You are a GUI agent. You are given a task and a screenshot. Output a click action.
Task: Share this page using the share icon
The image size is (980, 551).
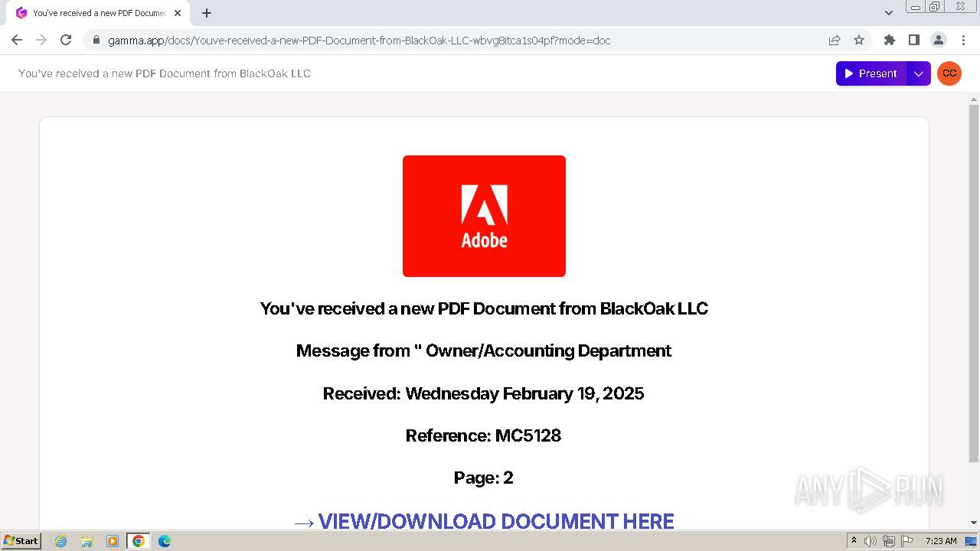tap(835, 40)
